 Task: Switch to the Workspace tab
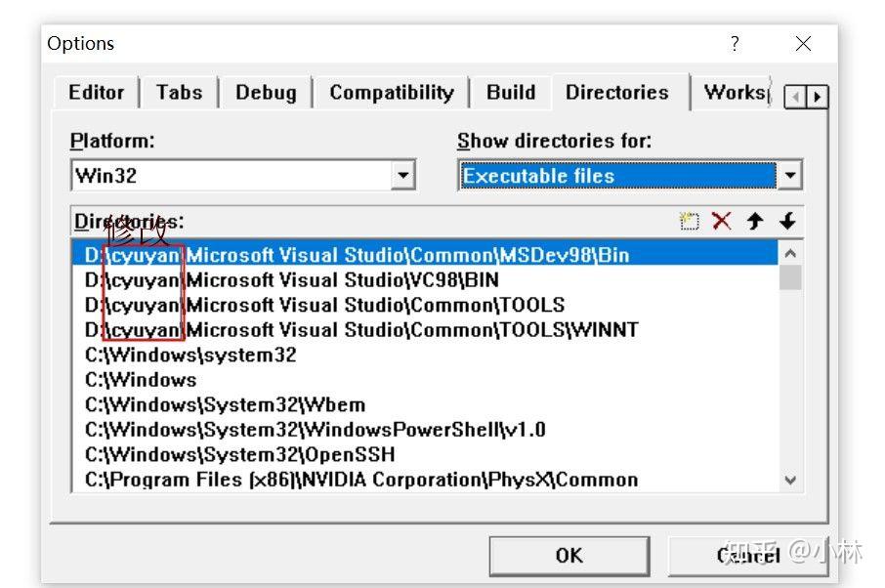pos(735,93)
